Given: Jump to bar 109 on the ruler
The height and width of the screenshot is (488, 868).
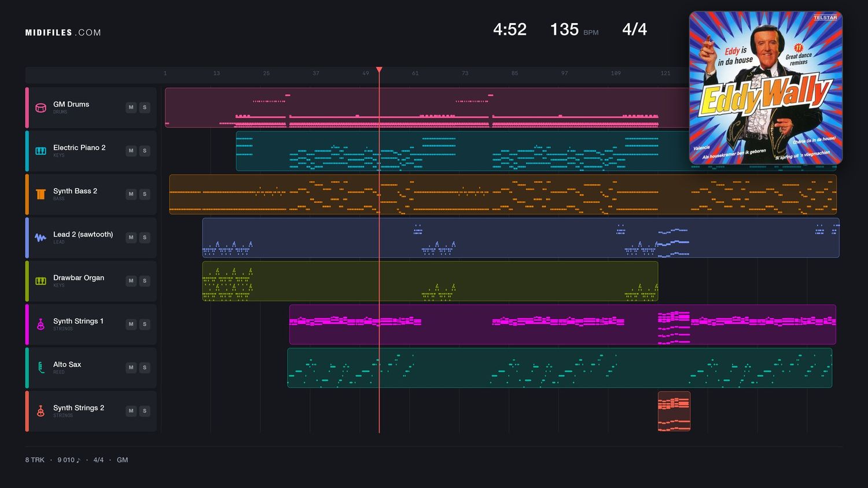Looking at the screenshot, I should pyautogui.click(x=616, y=73).
